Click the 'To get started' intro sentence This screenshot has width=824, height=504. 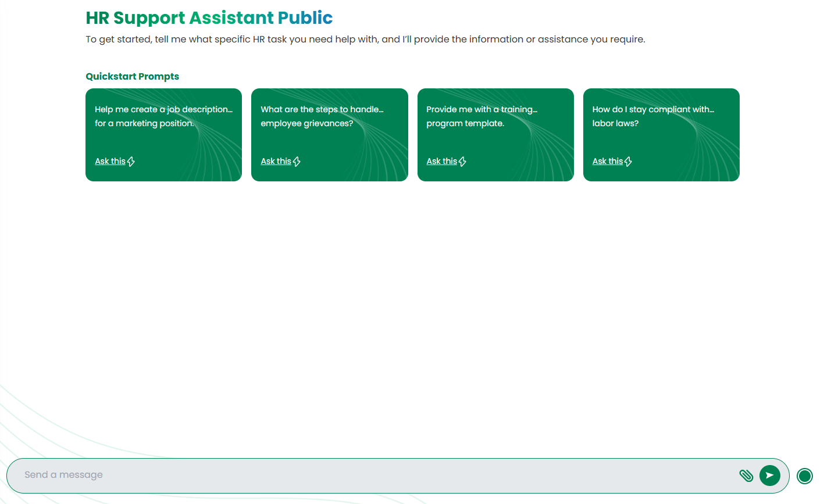pos(365,40)
